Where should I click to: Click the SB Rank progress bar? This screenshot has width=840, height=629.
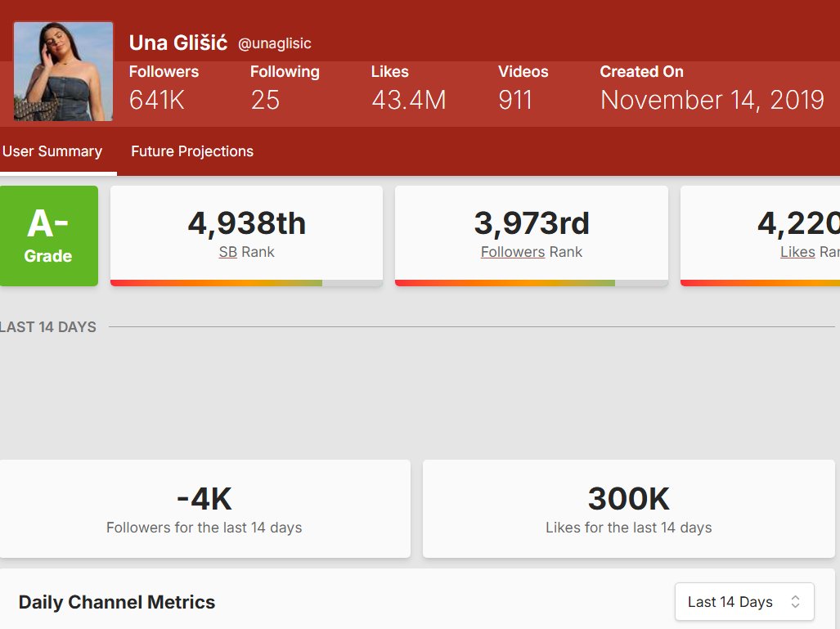click(246, 283)
